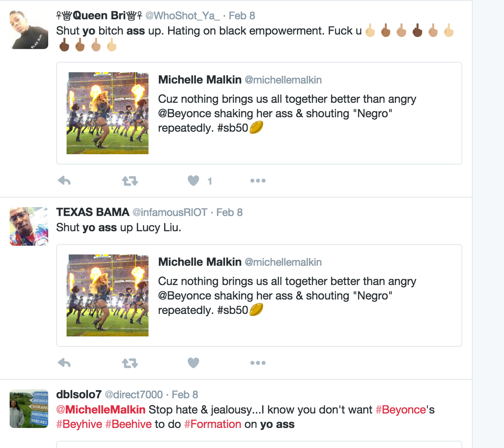The width and height of the screenshot is (504, 448).
Task: Retweet TEXAS BAMA's tweet
Action: click(130, 363)
